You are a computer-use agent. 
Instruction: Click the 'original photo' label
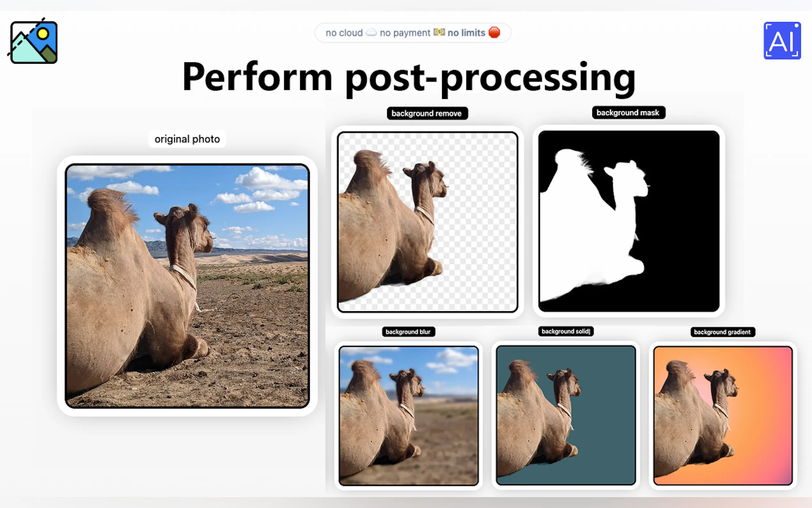click(187, 139)
